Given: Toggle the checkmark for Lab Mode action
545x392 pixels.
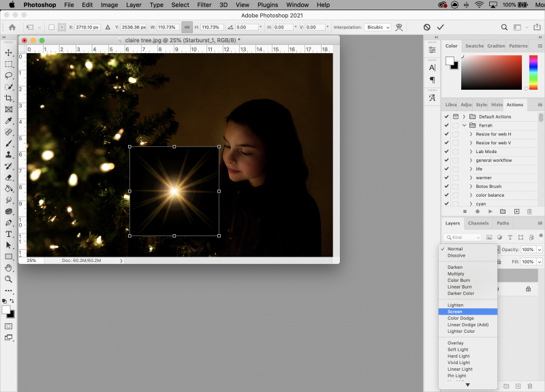Looking at the screenshot, I should tap(447, 151).
